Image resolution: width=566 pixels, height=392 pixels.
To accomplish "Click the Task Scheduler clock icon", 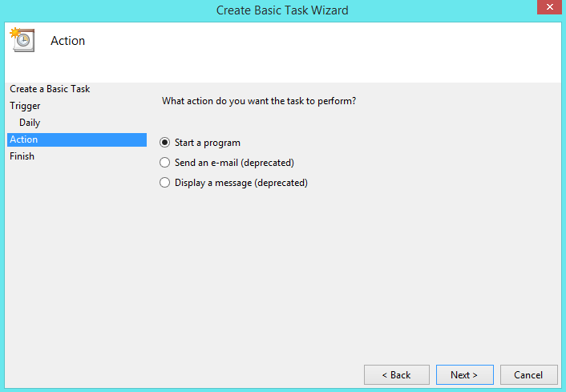I will (x=22, y=40).
